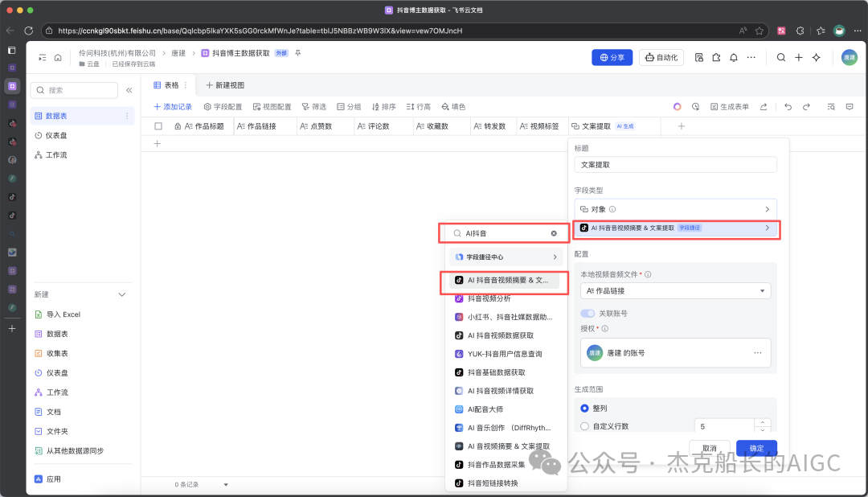Viewport: 868px width, 497px height.
Task: Open the 分组 group tool
Action: tap(349, 107)
